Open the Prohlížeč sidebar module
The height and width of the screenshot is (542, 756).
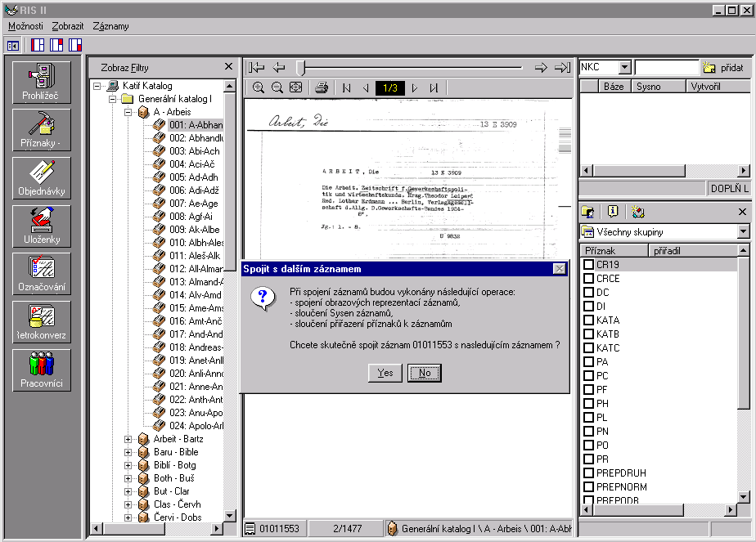click(x=41, y=82)
